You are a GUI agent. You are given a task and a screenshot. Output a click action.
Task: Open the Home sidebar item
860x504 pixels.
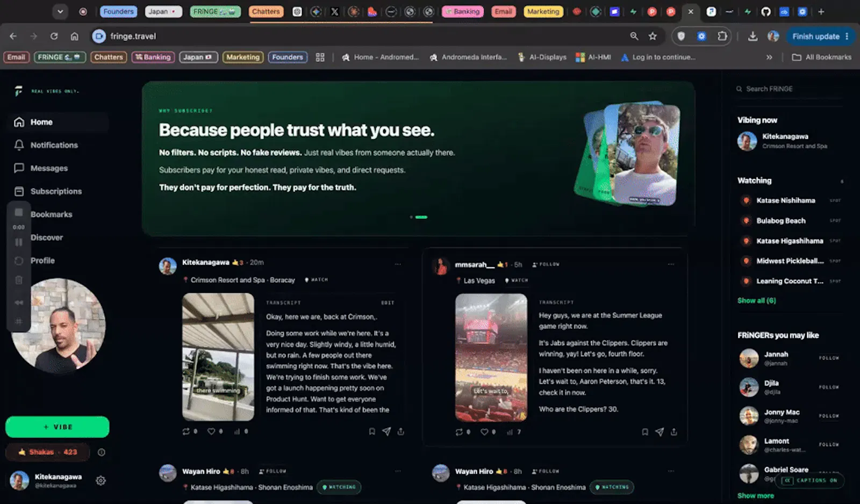click(x=58, y=122)
